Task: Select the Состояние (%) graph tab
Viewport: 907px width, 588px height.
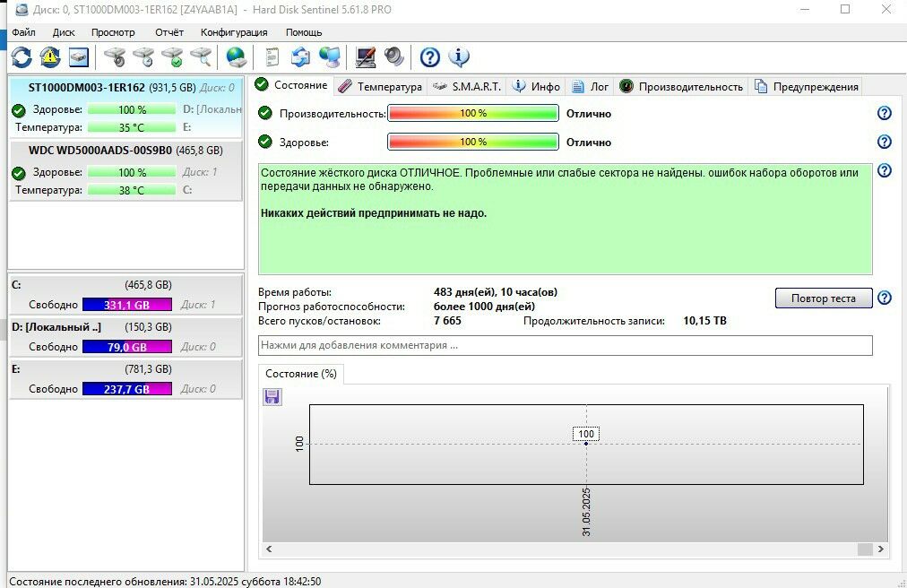Action: 301,374
